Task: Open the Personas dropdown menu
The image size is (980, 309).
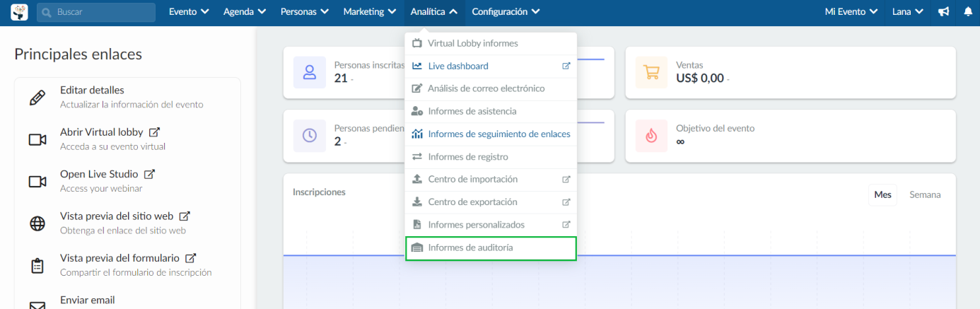Action: point(305,12)
